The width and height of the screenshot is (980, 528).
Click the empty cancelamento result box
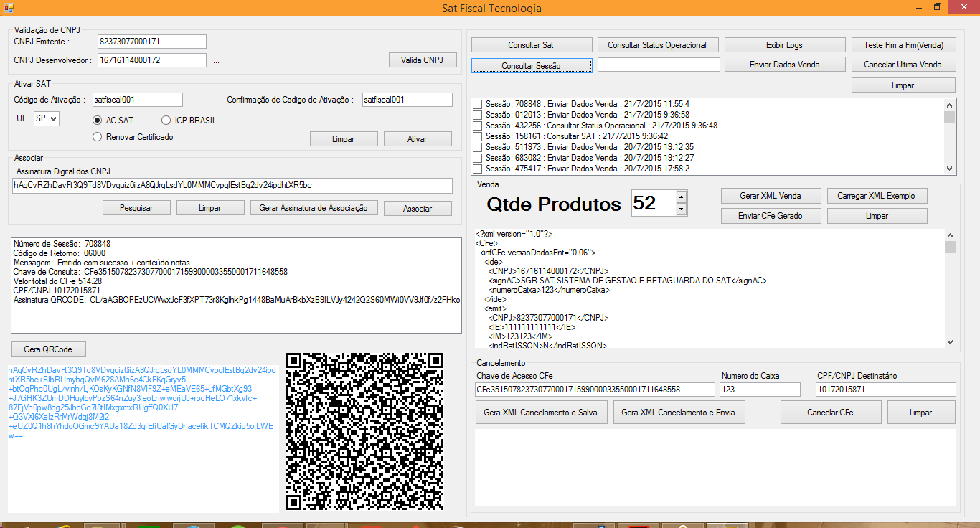click(715, 467)
